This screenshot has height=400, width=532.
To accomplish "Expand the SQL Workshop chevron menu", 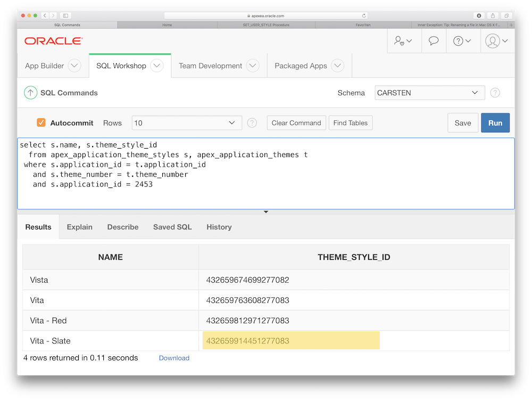I will [x=157, y=65].
